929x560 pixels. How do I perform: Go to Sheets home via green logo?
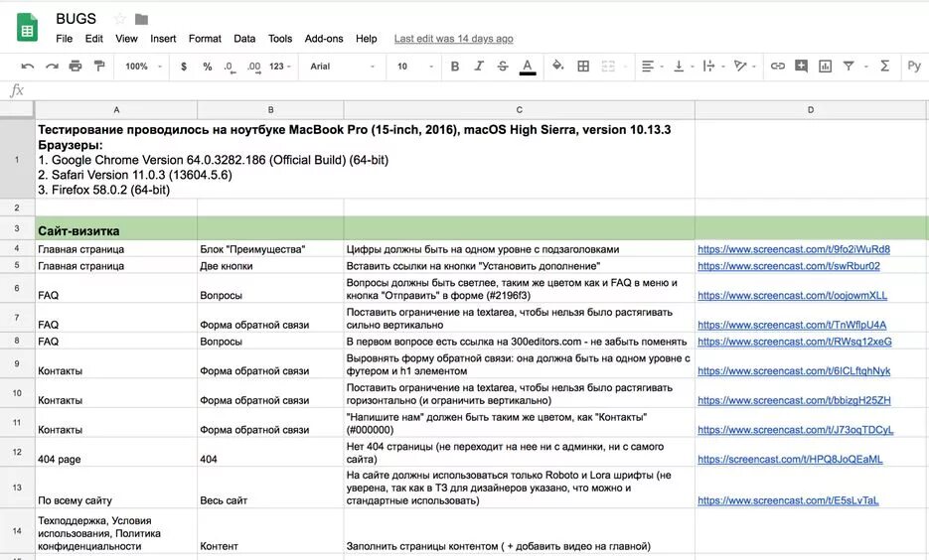(x=27, y=29)
